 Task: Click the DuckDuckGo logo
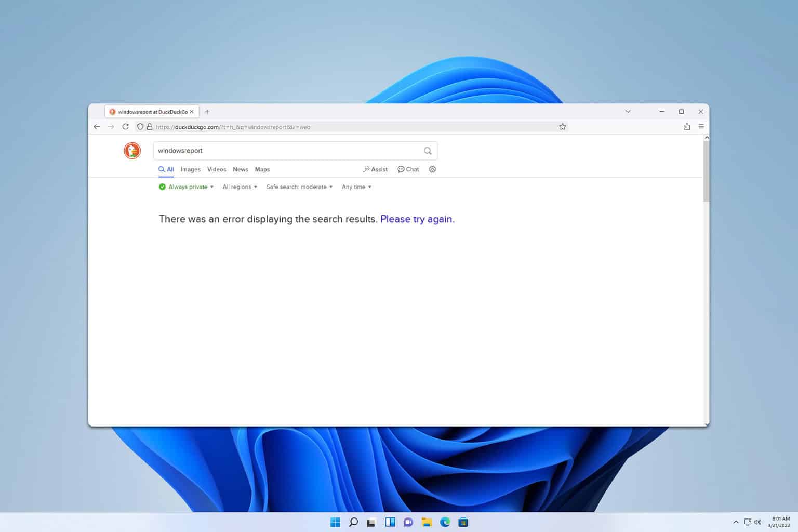[x=132, y=151]
